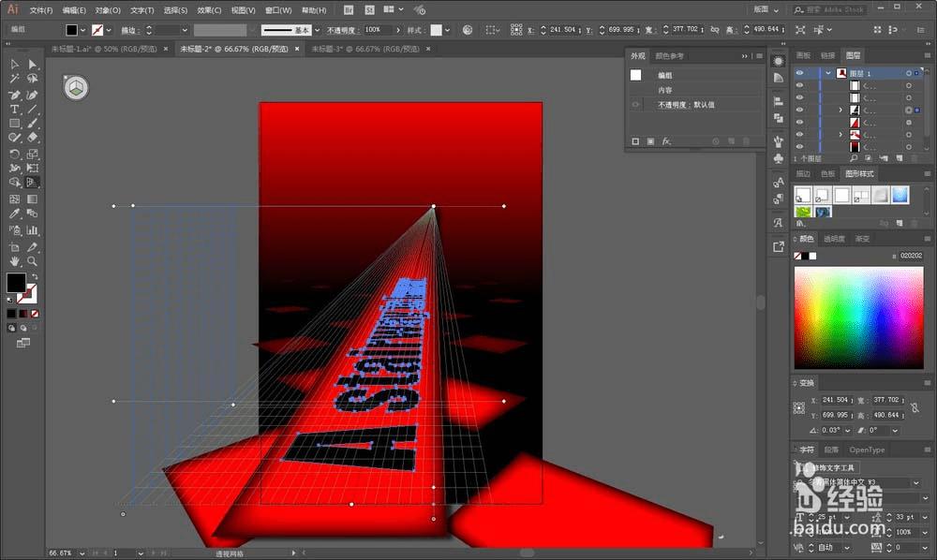Open stroke color dropdown in control bar

pos(108,30)
